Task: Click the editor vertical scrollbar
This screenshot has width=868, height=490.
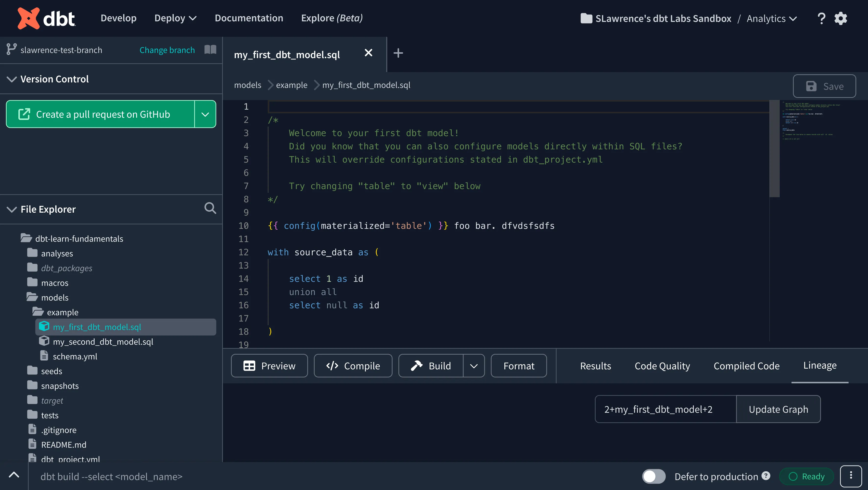Action: [x=774, y=149]
